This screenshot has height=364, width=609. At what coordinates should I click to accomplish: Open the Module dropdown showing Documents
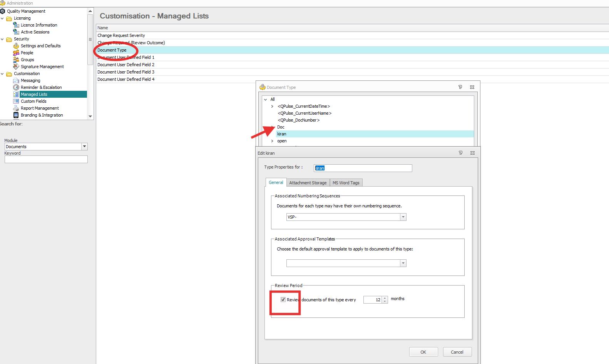(x=84, y=147)
